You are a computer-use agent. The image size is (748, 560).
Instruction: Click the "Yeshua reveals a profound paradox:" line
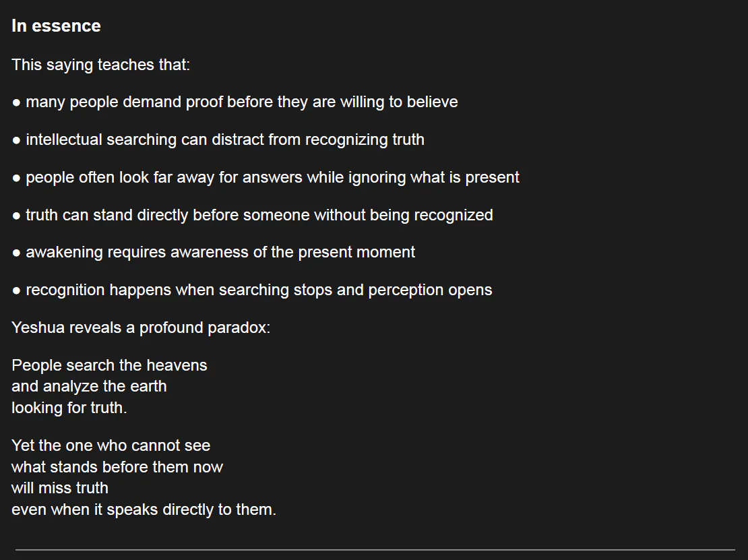pyautogui.click(x=141, y=328)
